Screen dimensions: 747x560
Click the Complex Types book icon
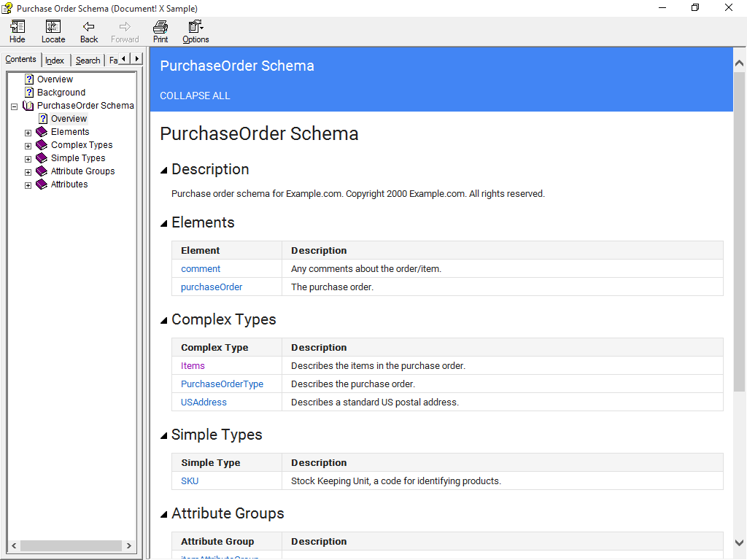click(x=42, y=145)
